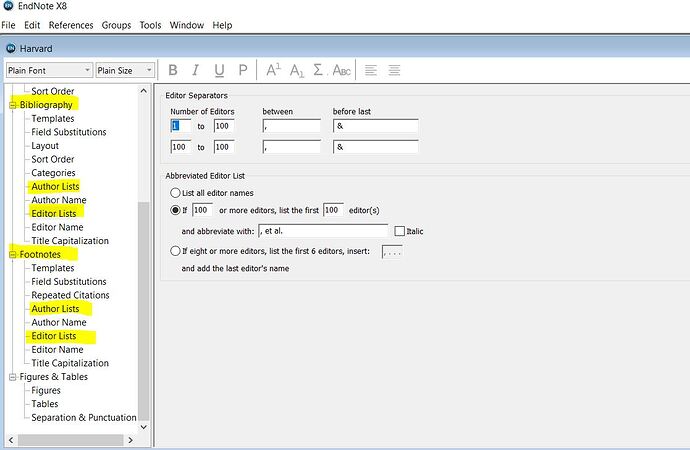Click the horizontal scroll right arrow

coord(130,440)
